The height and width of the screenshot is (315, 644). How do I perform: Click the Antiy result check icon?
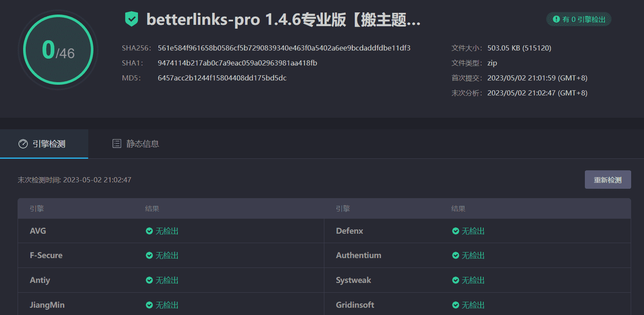point(149,280)
